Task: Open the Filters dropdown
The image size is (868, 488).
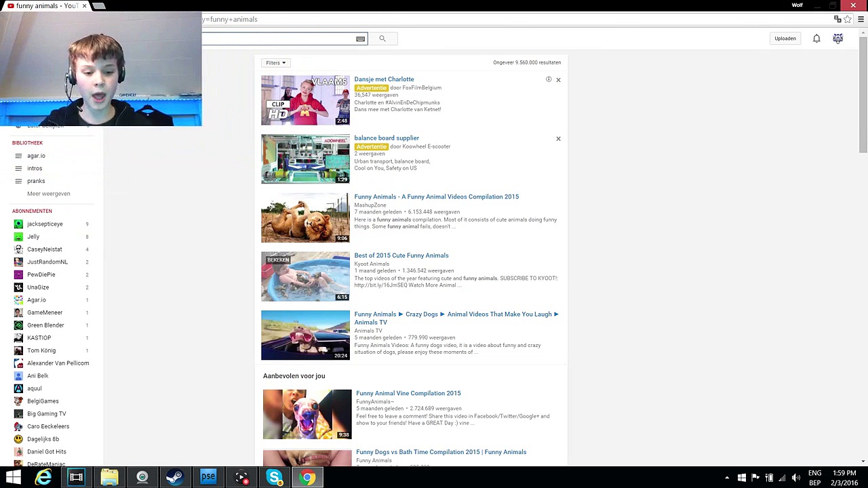Action: click(275, 63)
